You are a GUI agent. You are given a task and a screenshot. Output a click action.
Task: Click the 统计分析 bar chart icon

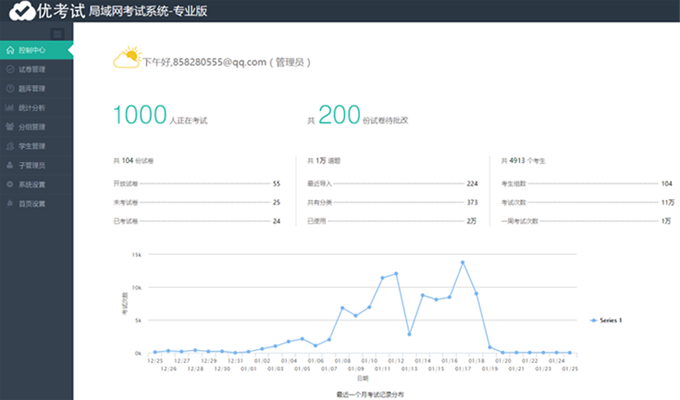[x=9, y=108]
